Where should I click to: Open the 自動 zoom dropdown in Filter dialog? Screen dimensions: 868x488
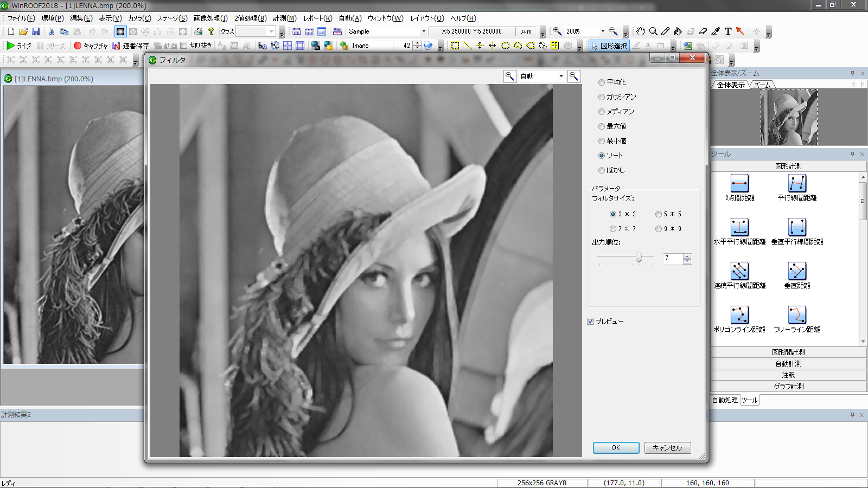click(561, 76)
